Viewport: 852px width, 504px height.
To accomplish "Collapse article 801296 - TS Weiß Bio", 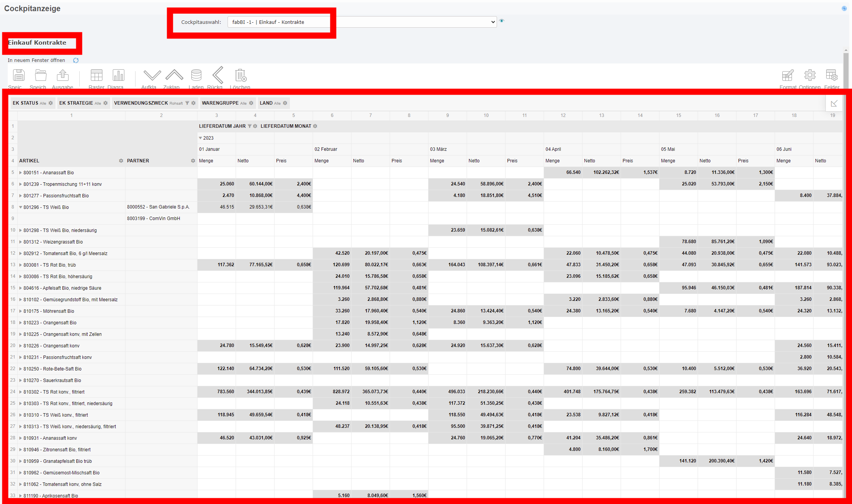I will point(20,207).
